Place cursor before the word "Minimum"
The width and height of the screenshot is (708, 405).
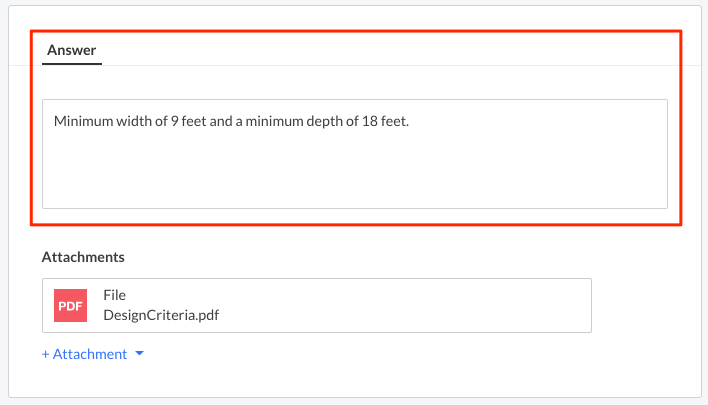pyautogui.click(x=54, y=122)
